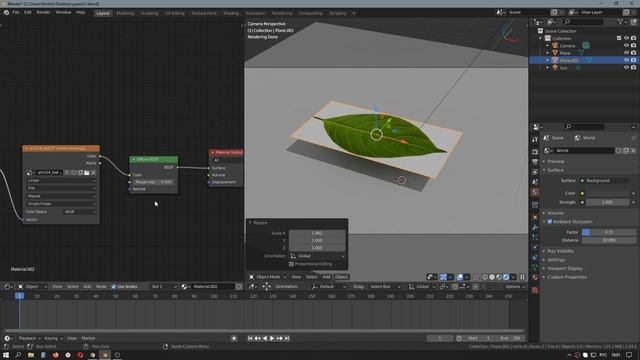Open the View Layer properties tab
Viewport: 640px width, 360px height.
535,172
